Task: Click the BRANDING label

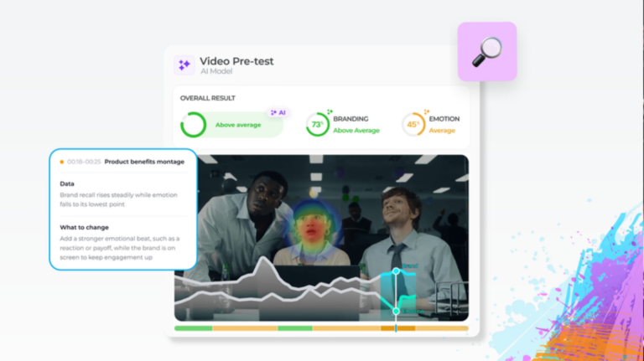Action: coord(351,119)
